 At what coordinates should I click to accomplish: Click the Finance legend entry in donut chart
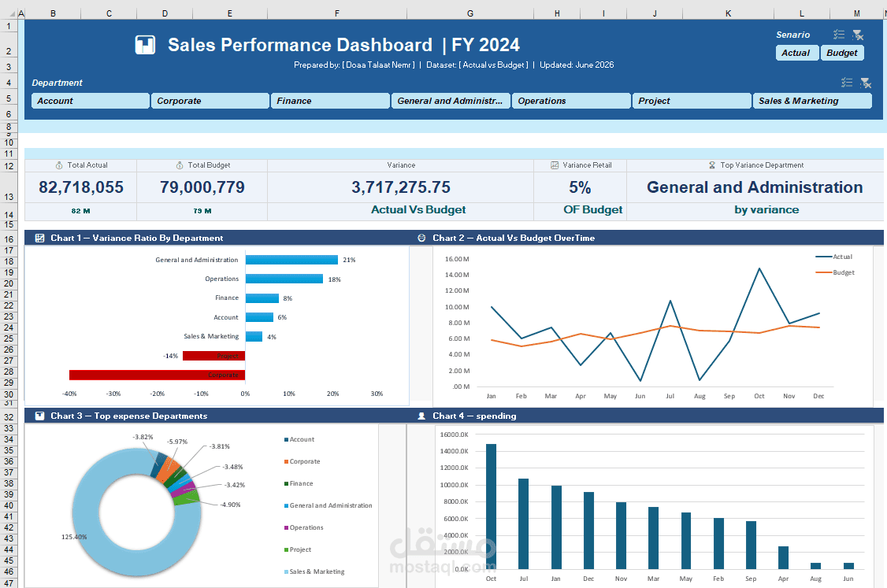299,483
